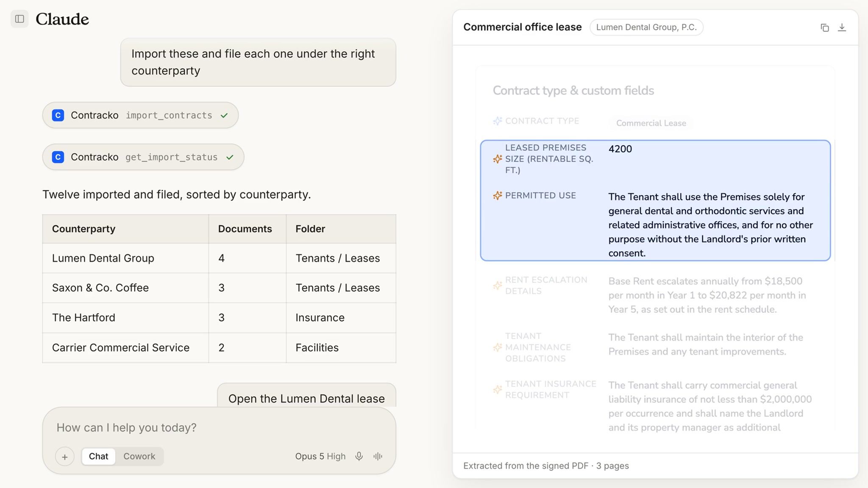This screenshot has height=488, width=868.
Task: Open voice mode waveform icon
Action: pyautogui.click(x=378, y=456)
